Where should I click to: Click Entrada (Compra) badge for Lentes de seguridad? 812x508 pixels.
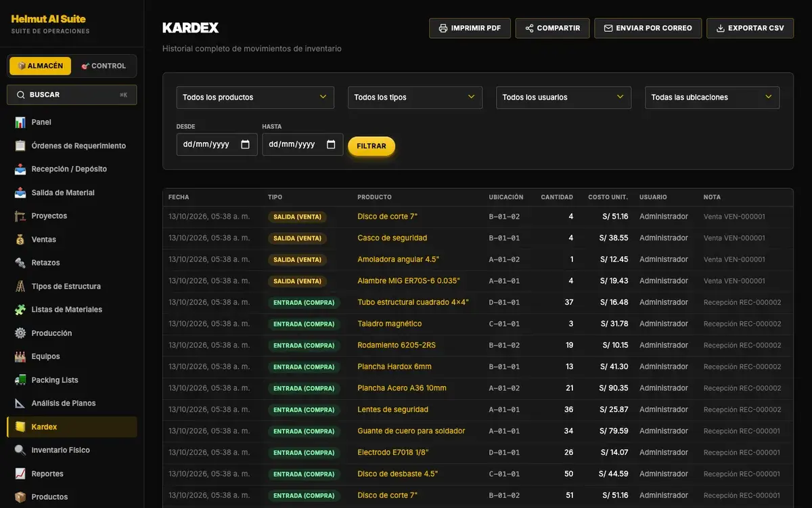pyautogui.click(x=304, y=410)
